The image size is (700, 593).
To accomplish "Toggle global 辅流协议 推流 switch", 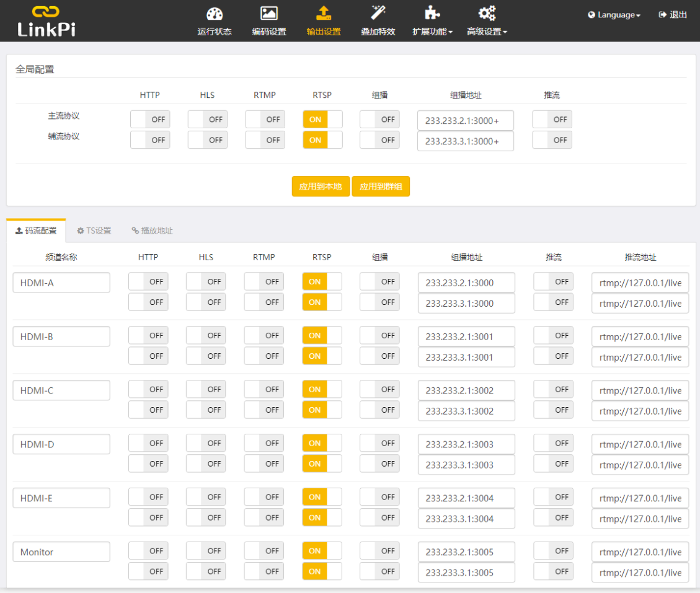I will [x=552, y=140].
